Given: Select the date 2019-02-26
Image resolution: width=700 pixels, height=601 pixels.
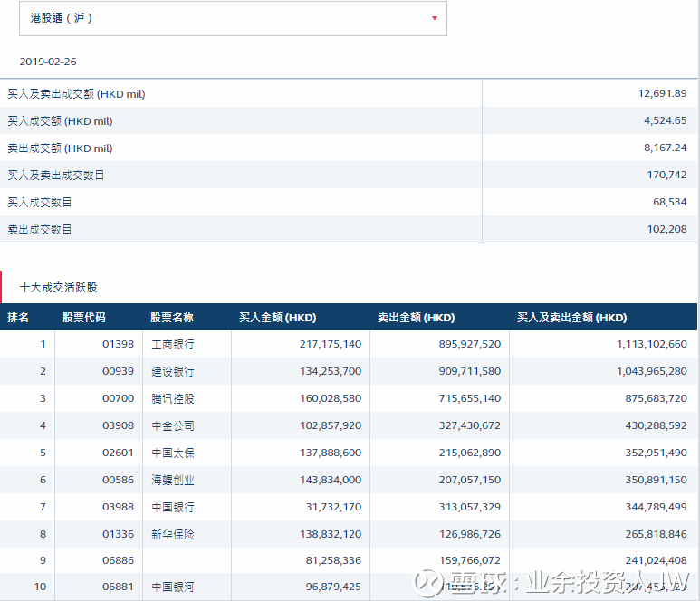Looking at the screenshot, I should point(48,62).
